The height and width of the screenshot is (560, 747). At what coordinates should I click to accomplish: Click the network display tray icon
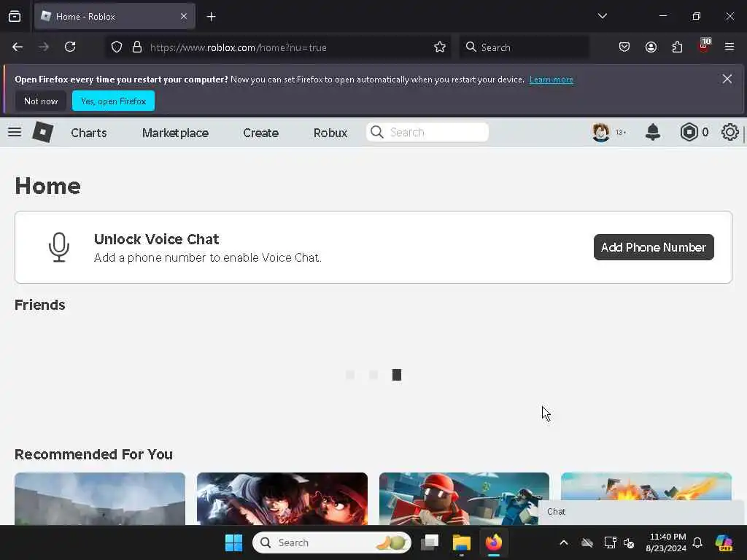tap(610, 542)
